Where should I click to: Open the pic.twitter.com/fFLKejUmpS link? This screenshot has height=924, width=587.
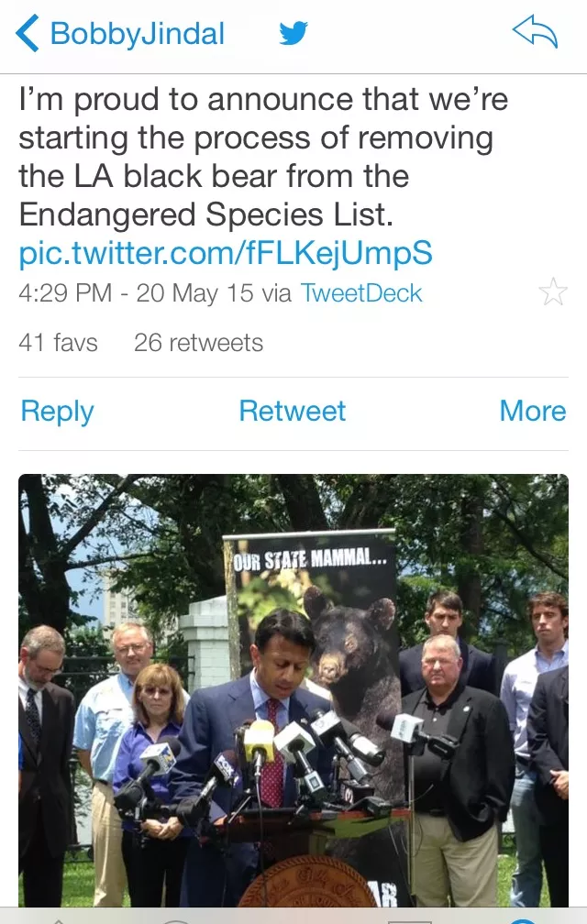225,253
